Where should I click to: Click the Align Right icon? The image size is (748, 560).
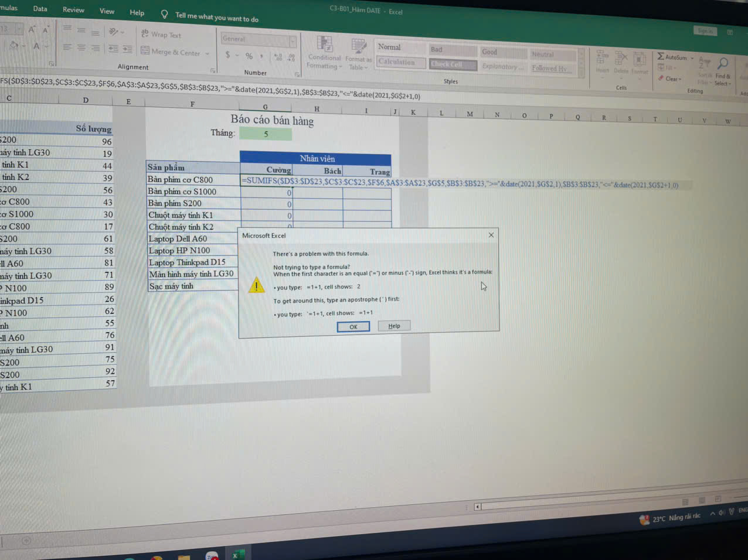click(x=95, y=49)
